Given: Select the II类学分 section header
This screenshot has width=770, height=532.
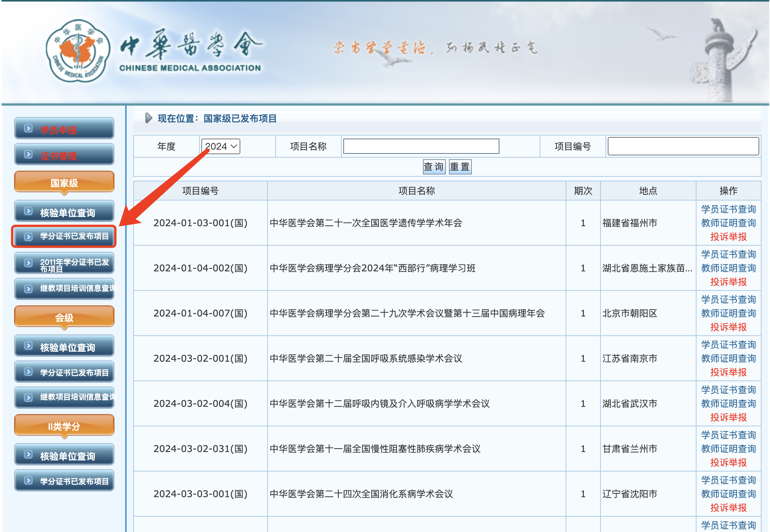Looking at the screenshot, I should click(x=64, y=426).
